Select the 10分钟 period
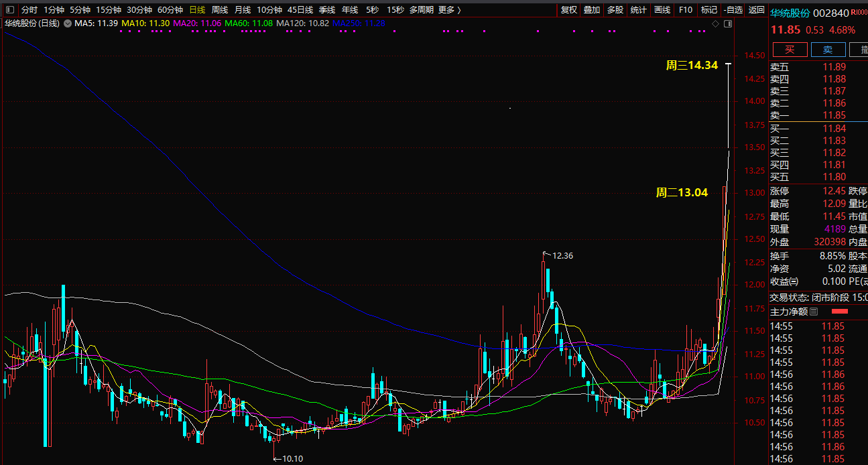 [269, 10]
